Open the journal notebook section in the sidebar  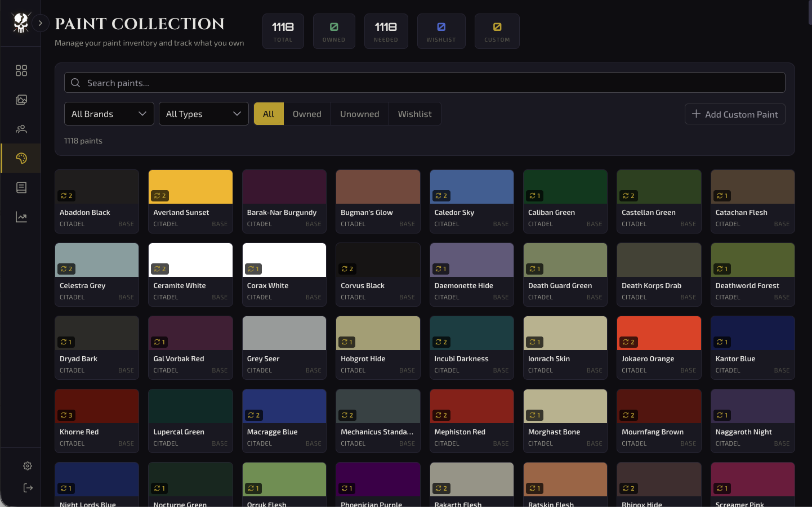(21, 187)
